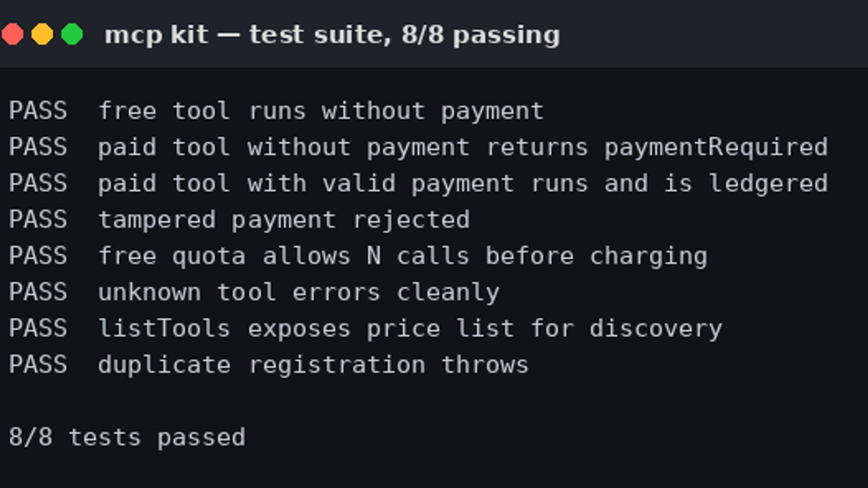The width and height of the screenshot is (868, 488).
Task: Click the word 'ledgered' in the output
Action: [x=769, y=184]
